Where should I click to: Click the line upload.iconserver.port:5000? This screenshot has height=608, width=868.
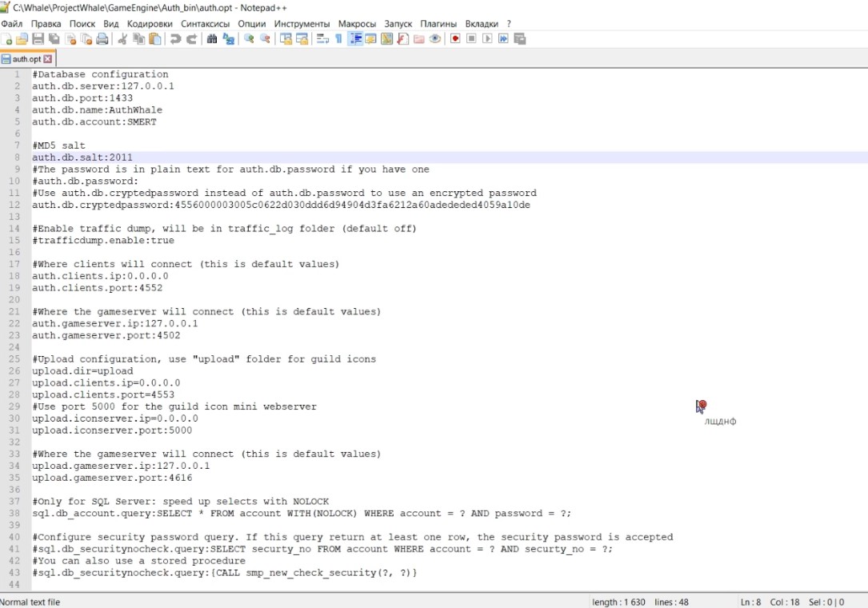[112, 430]
